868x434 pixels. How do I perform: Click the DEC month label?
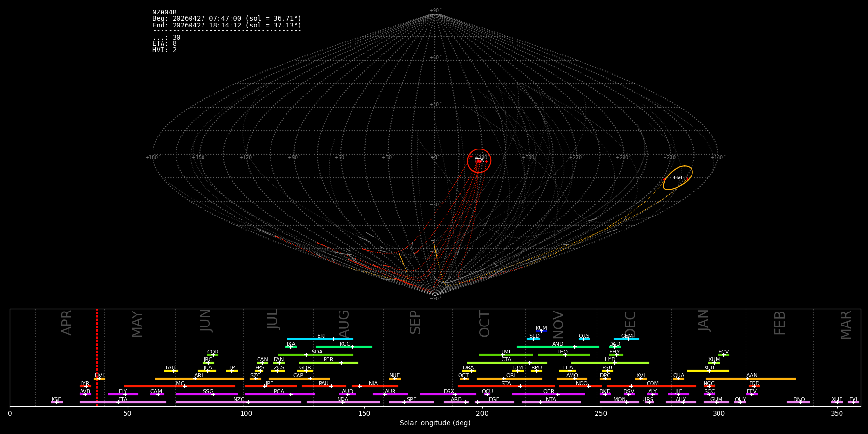click(630, 324)
